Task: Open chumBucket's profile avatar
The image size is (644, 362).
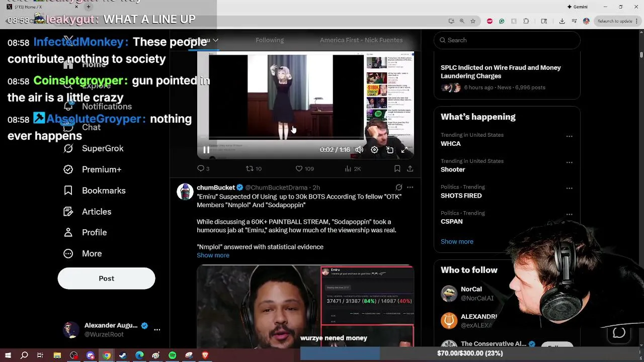Action: click(x=185, y=192)
